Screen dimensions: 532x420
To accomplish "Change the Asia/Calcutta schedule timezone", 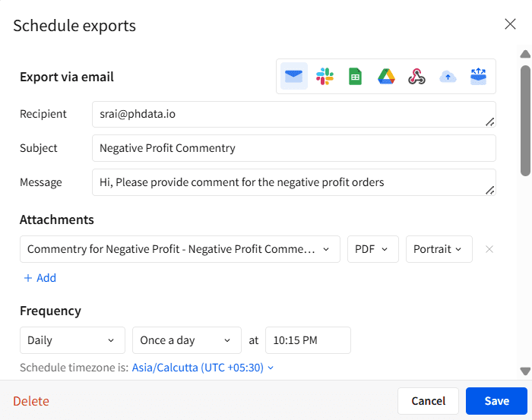I will pyautogui.click(x=203, y=368).
